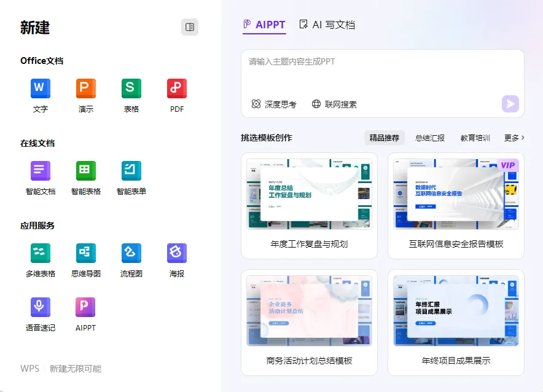The image size is (543, 392).
Task: Launch 思维导图 mind map
Action: point(86,253)
